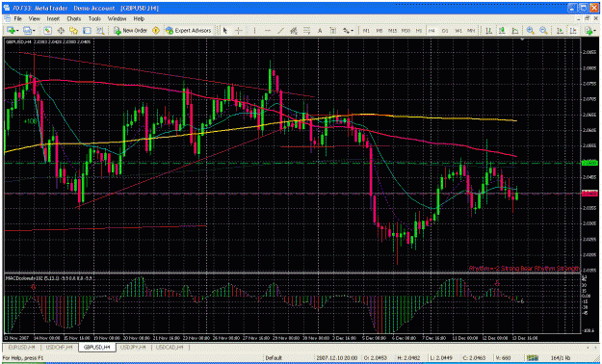
Task: Click the connection status bars icon
Action: coord(532,358)
